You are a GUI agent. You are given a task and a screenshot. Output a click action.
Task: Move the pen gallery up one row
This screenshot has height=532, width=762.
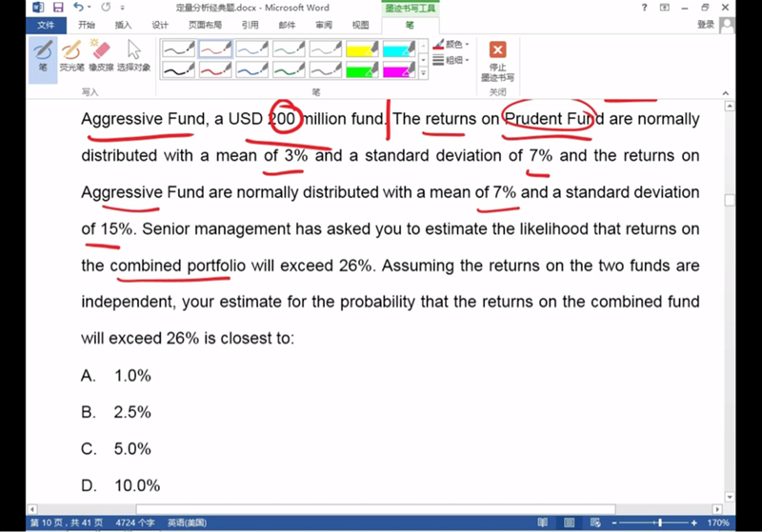(423, 46)
